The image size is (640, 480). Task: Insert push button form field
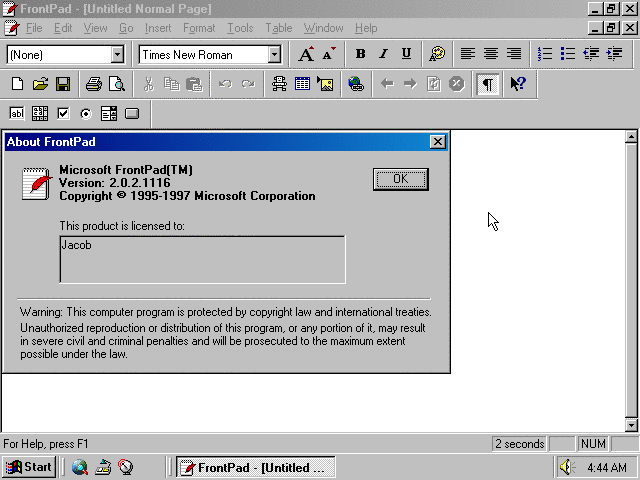(131, 113)
